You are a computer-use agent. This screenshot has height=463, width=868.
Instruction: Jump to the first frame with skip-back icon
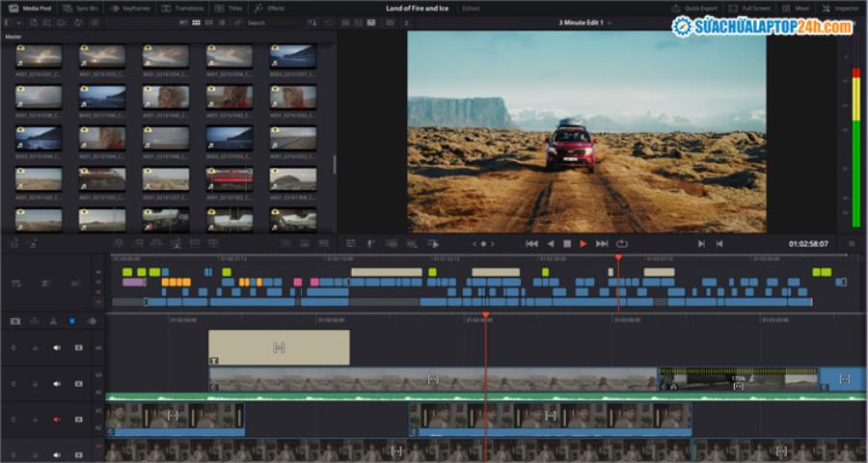(x=531, y=244)
